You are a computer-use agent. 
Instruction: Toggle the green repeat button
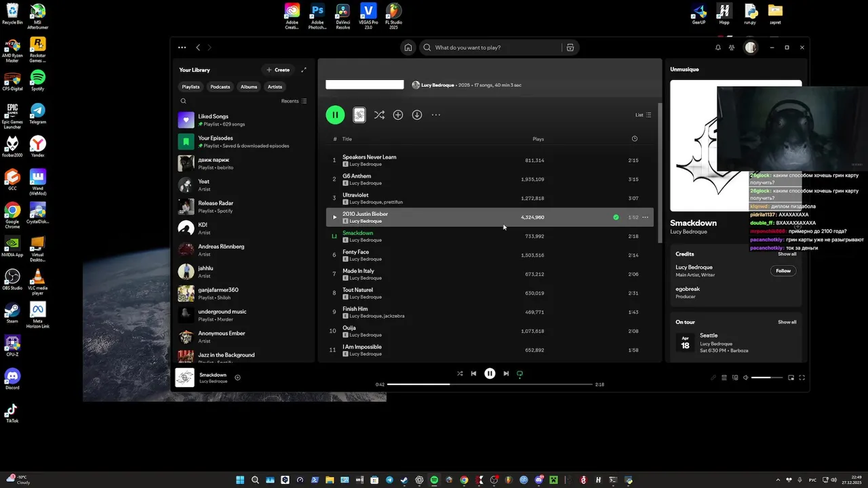coord(520,373)
